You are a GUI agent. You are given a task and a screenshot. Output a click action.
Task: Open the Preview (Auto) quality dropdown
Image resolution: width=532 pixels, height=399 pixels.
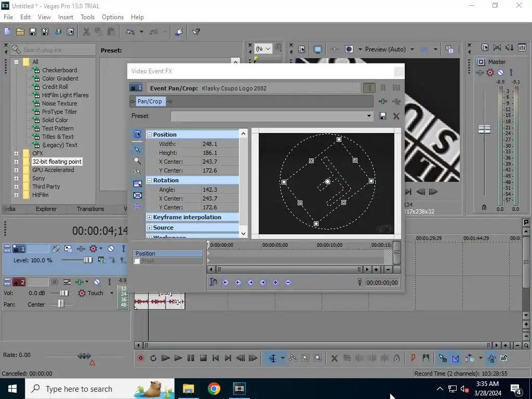[412, 49]
